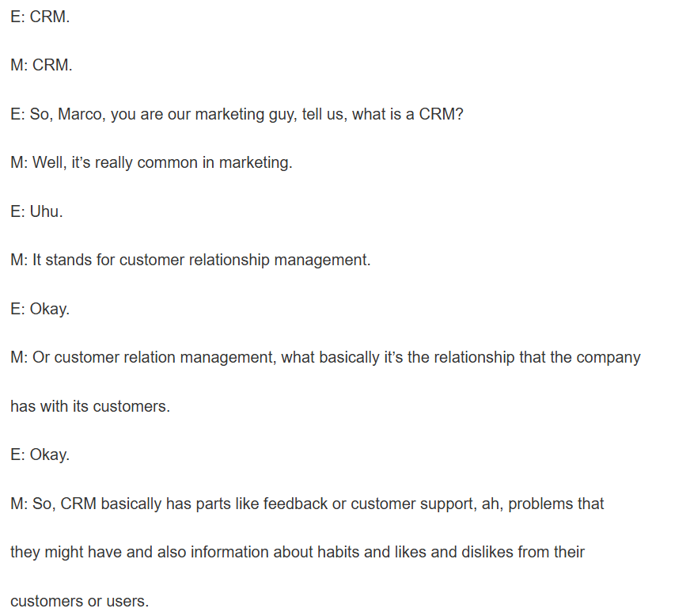The image size is (690, 616).
Task: Click the "E: Uhu." line
Action: 36,212
